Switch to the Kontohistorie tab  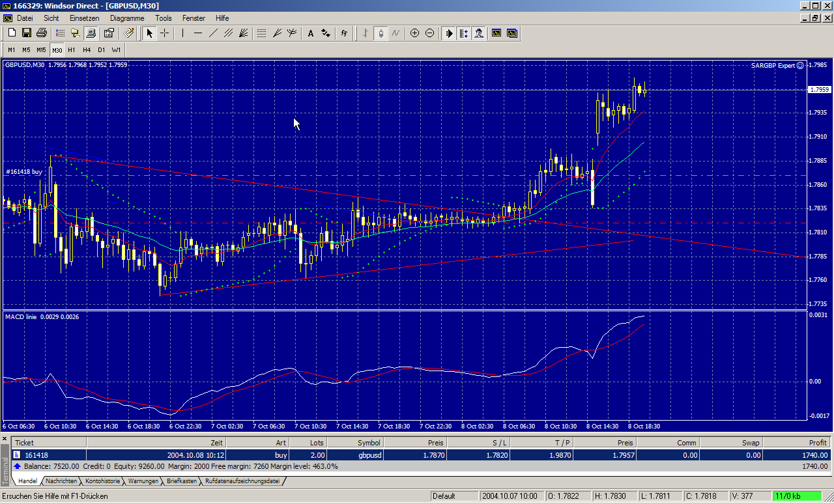103,481
